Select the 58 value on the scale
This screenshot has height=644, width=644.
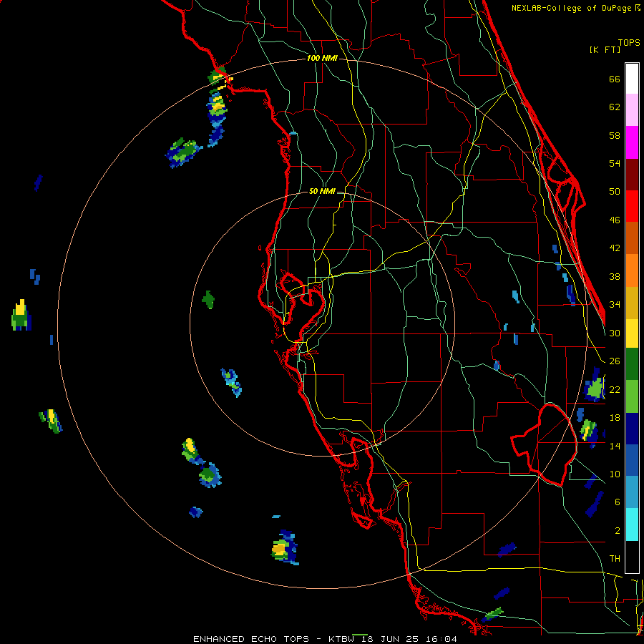615,135
